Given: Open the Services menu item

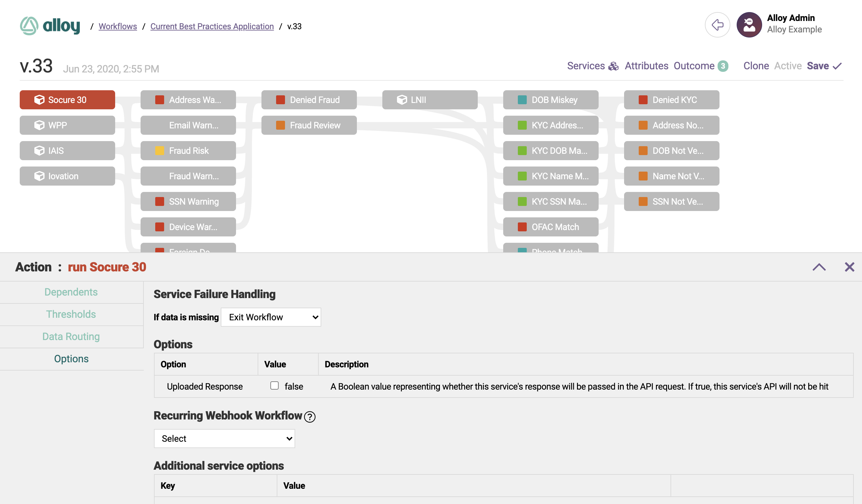Looking at the screenshot, I should coord(586,66).
